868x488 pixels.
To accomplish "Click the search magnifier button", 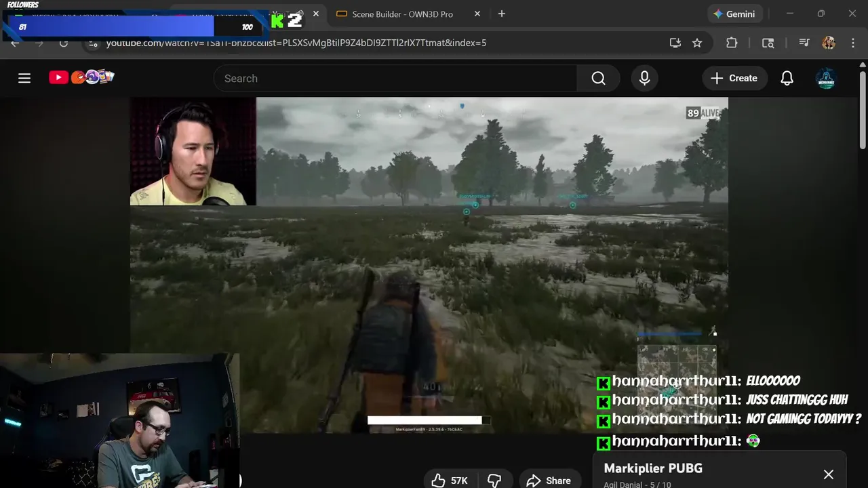I will [598, 78].
